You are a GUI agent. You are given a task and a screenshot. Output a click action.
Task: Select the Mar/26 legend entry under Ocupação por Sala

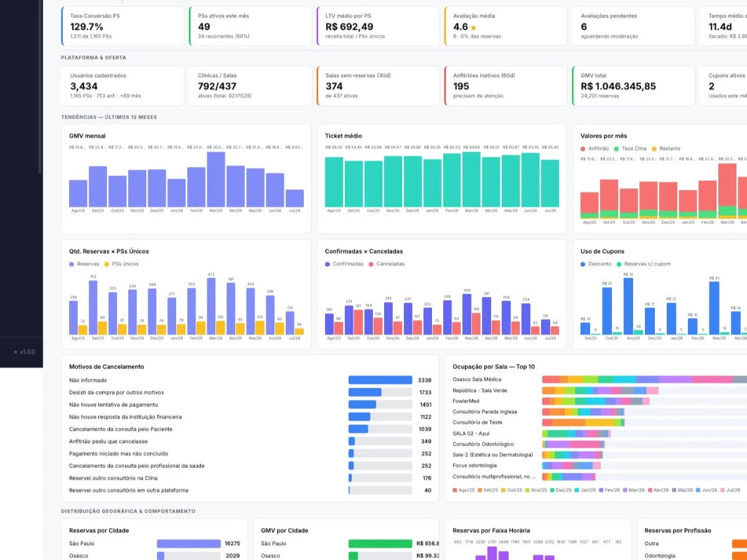633,490
